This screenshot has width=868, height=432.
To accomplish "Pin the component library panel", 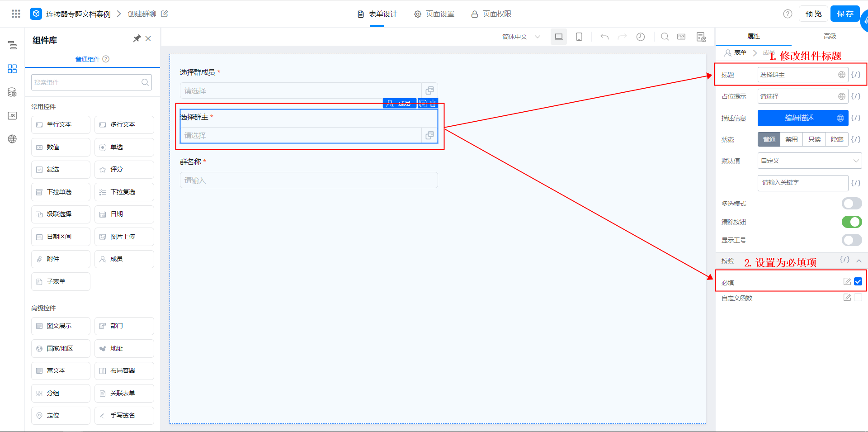I will (137, 39).
